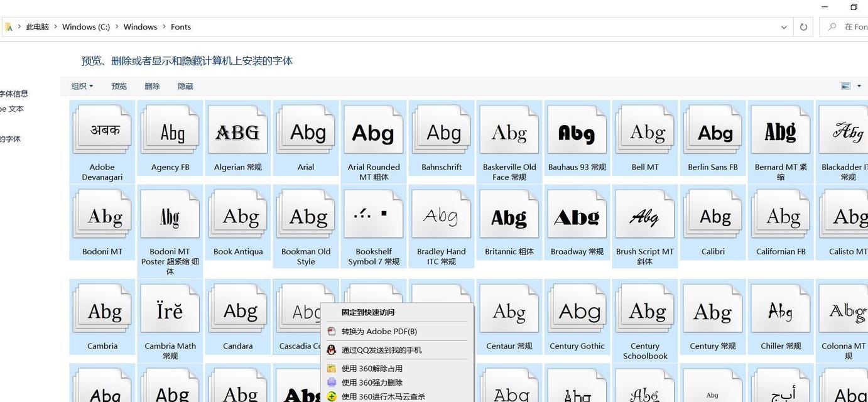Click the folder icon in address bar
868x402 pixels.
click(x=9, y=27)
